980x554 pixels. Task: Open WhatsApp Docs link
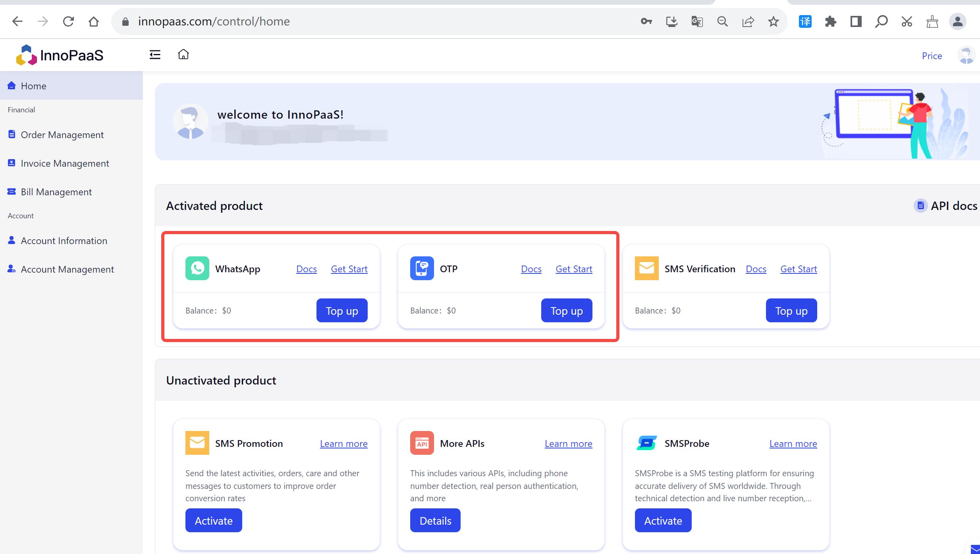pos(307,269)
